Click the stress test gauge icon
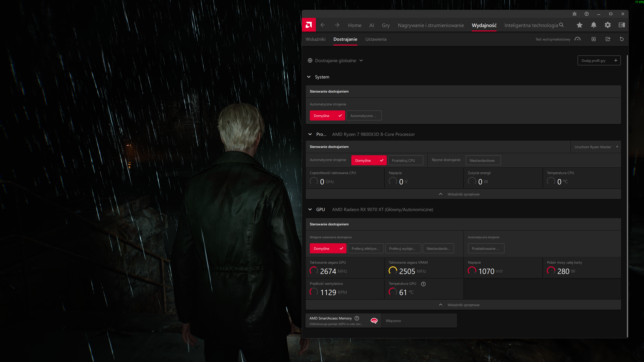Screen dimensions: 644x362 tap(578, 39)
